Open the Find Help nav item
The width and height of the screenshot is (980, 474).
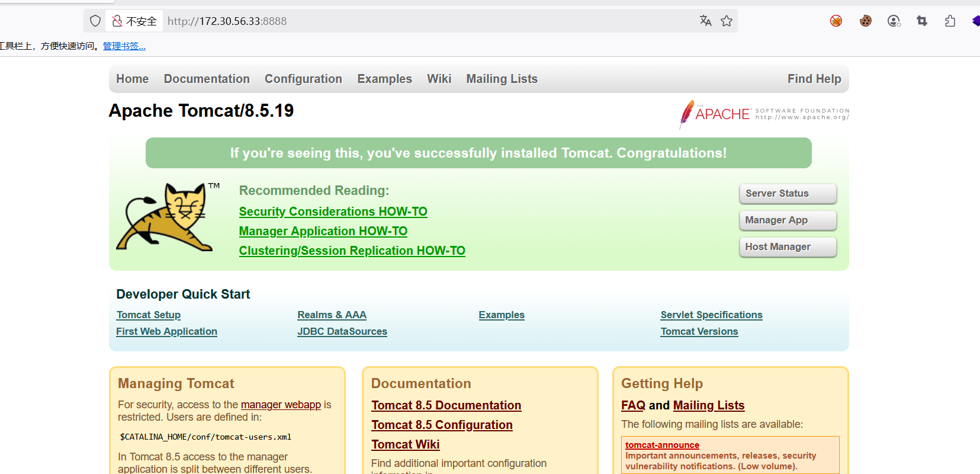tap(814, 79)
